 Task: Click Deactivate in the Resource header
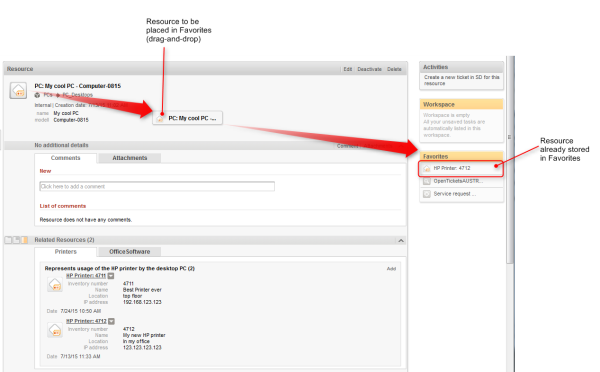pyautogui.click(x=369, y=69)
